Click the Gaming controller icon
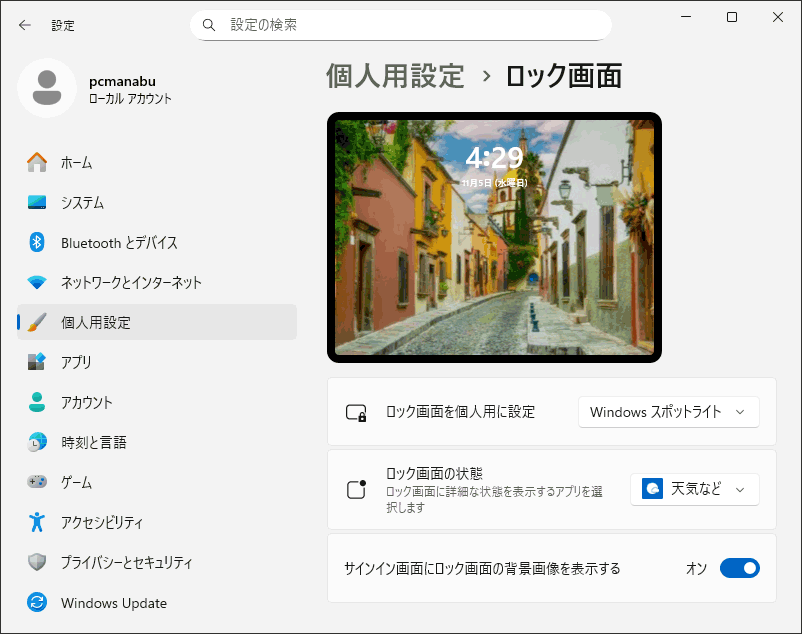 coord(37,482)
